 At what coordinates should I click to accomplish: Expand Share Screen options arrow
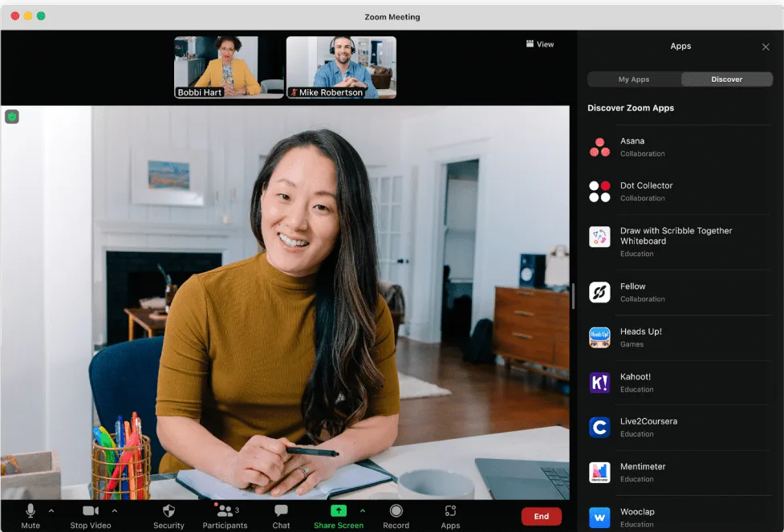363,511
